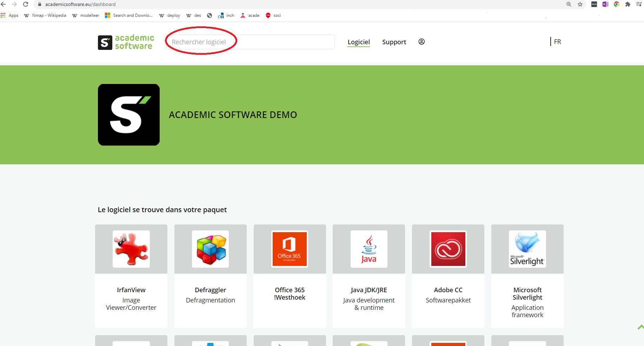Click the scroll-to-top chevron

click(640, 327)
